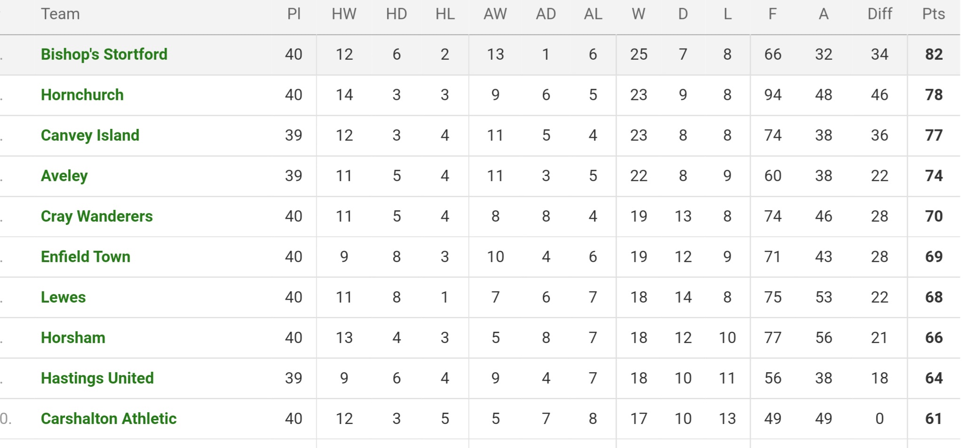The image size is (980, 448).
Task: Open the Horsham team page
Action: click(73, 338)
